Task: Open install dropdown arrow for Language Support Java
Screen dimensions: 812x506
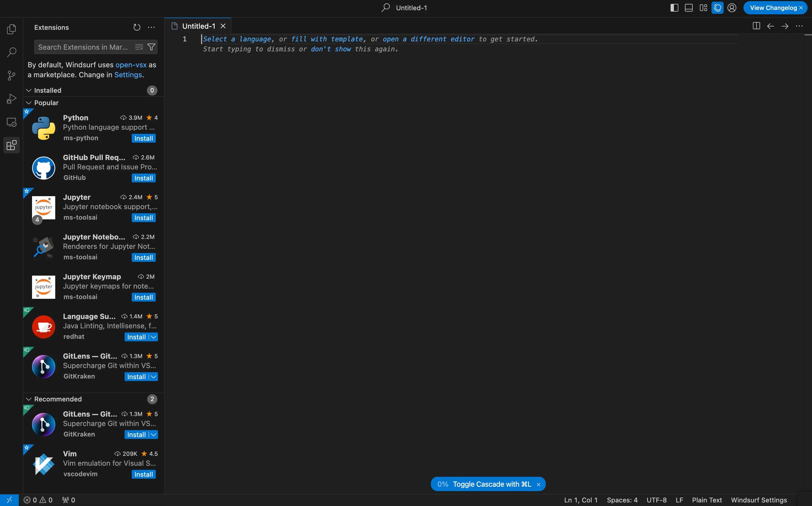Action: coord(153,337)
